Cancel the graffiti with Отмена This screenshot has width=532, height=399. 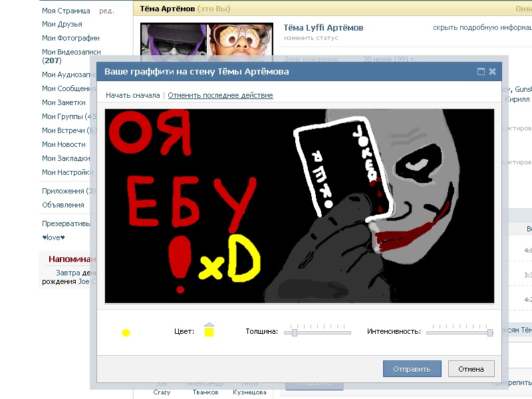(x=471, y=369)
